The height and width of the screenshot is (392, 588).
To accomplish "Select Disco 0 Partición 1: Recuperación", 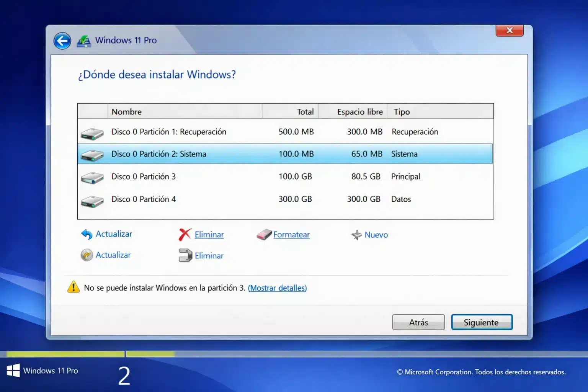I will 230,132.
